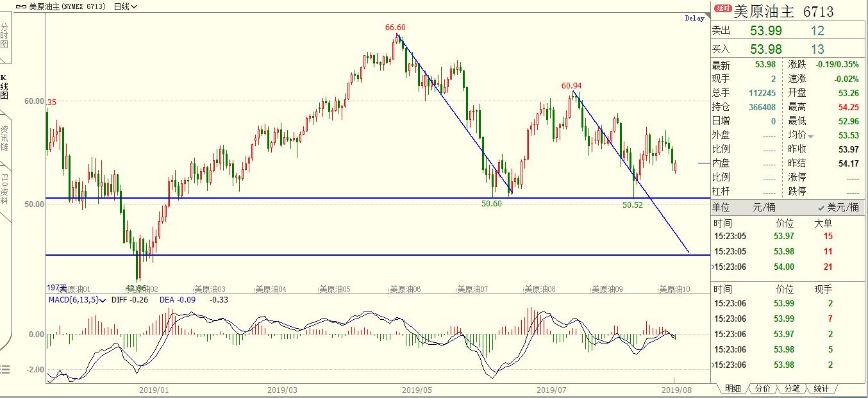This screenshot has height=398, width=868.
Task: Click the 美原油10 contract marker on the chart
Action: point(674,289)
